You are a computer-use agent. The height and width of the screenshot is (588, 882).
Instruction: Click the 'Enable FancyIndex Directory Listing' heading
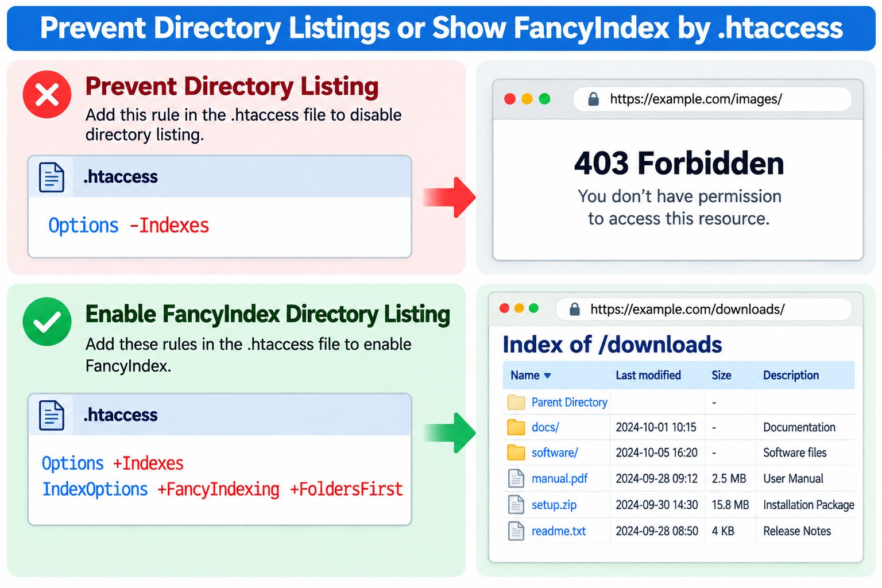(x=268, y=315)
